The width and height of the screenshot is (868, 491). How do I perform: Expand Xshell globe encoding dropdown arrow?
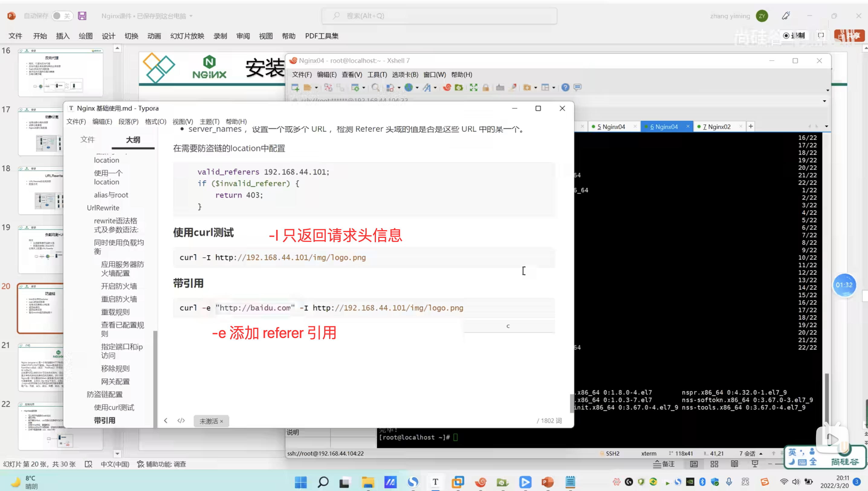(417, 88)
